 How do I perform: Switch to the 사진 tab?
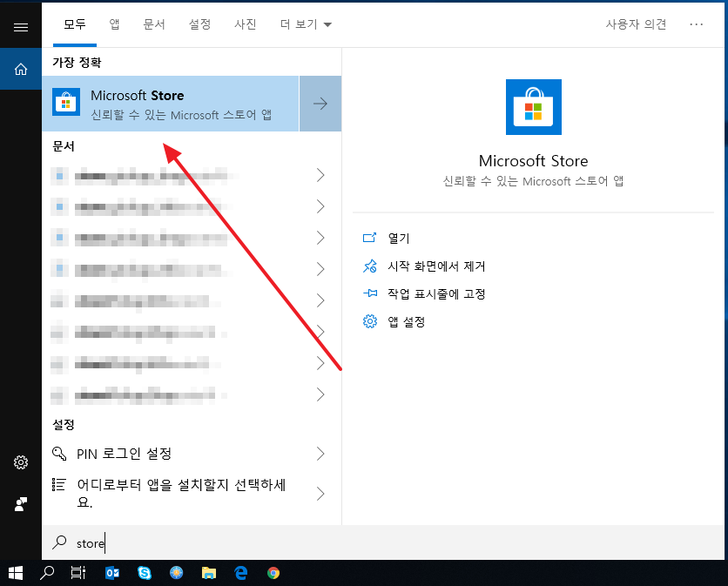[246, 24]
